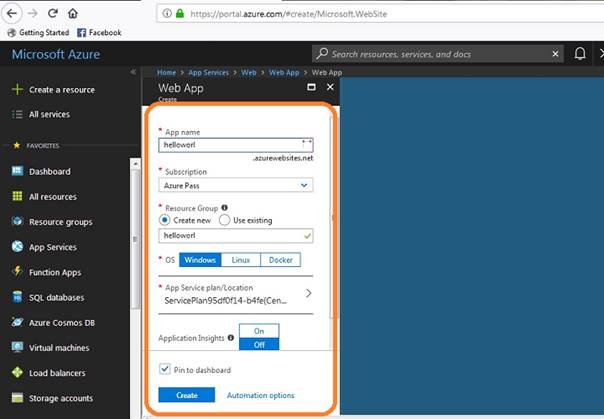604x419 pixels.
Task: Open the notifications bell
Action: pos(580,54)
